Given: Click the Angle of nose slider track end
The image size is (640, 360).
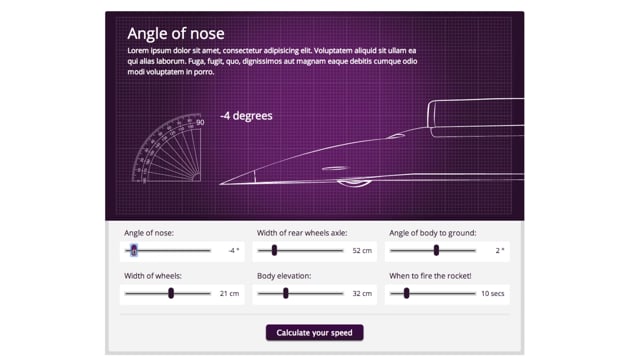Looking at the screenshot, I should (x=209, y=251).
